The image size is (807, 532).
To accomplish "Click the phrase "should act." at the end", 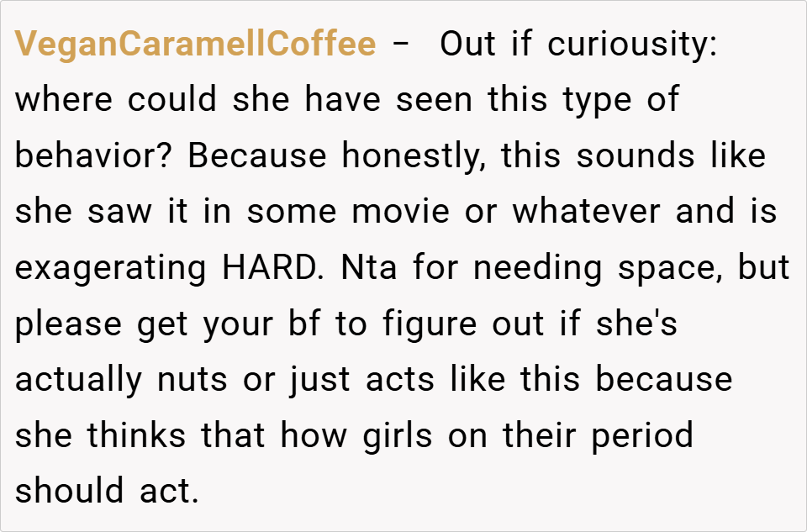I will [107, 492].
